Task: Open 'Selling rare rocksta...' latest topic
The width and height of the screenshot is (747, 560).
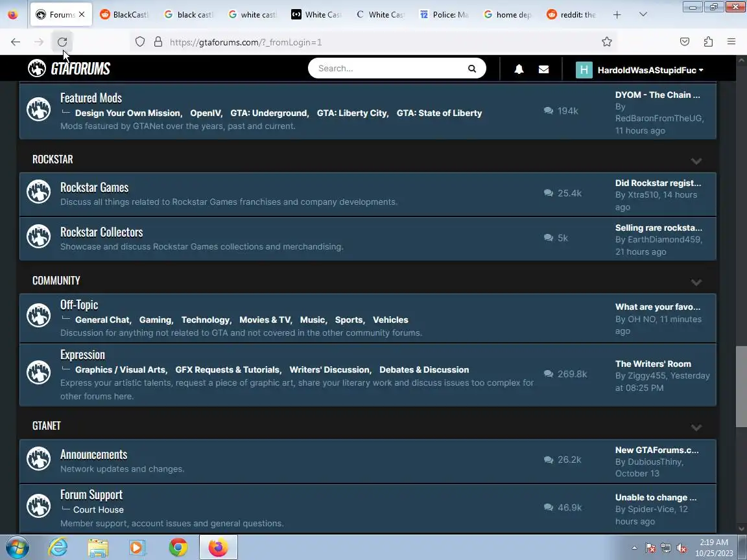Action: click(x=658, y=227)
